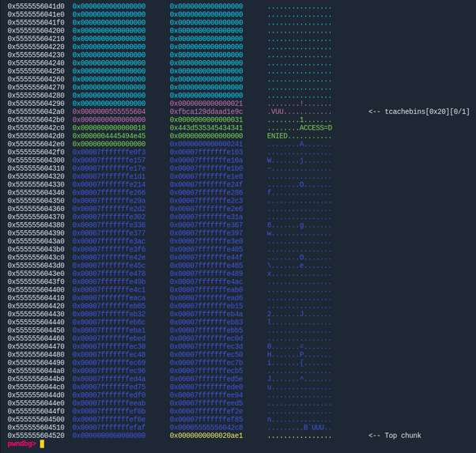Select address 0x555555604520
Screen dimensions: 476x453
coord(36,436)
